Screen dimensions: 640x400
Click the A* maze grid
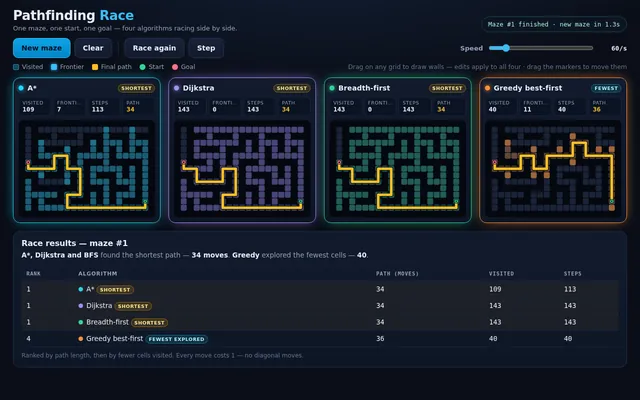[87, 169]
